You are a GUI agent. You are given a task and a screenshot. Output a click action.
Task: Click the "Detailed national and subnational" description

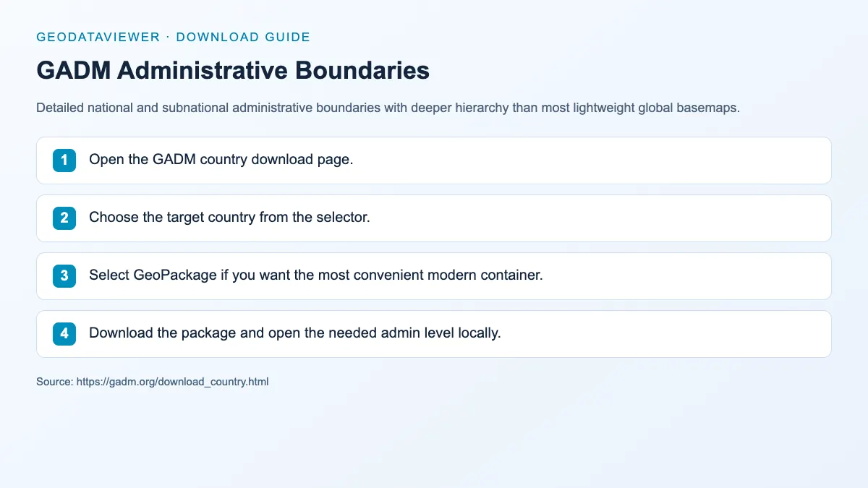(388, 108)
